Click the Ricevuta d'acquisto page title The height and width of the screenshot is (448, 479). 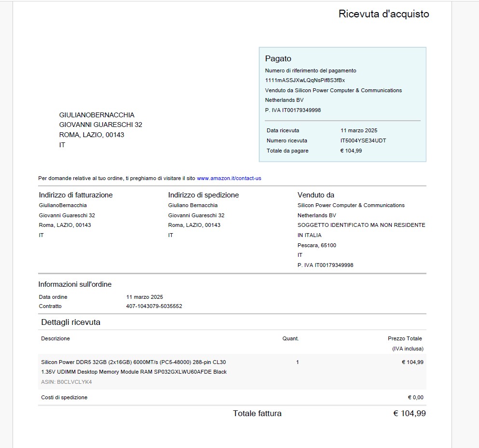point(383,14)
